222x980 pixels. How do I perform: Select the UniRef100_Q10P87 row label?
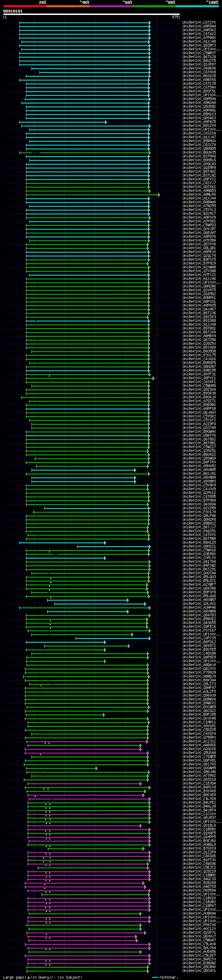(x=199, y=65)
